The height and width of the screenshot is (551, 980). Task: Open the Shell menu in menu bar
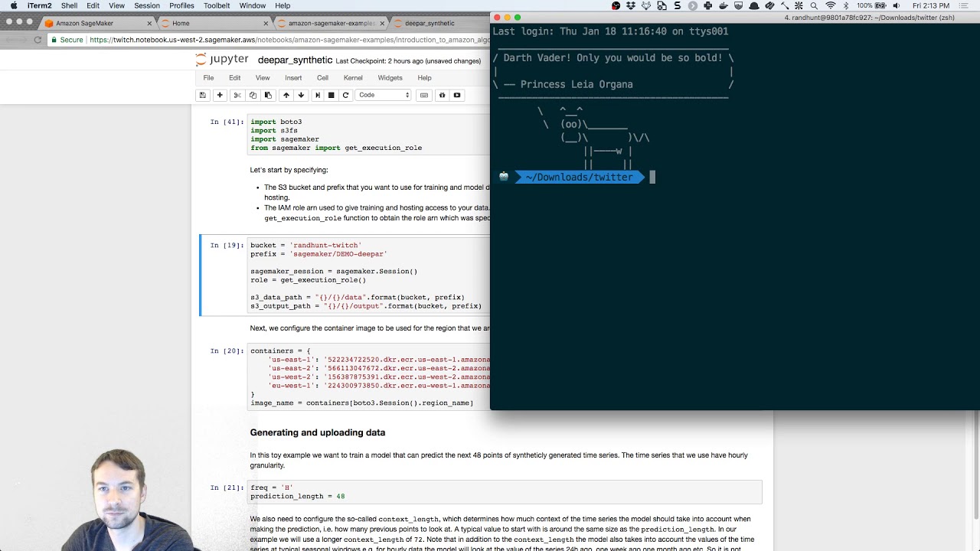point(69,5)
